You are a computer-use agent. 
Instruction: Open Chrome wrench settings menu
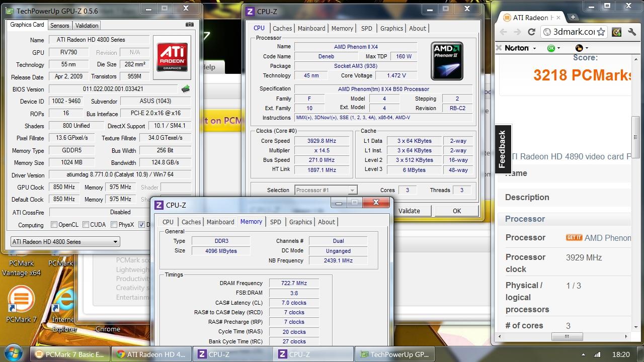[632, 32]
